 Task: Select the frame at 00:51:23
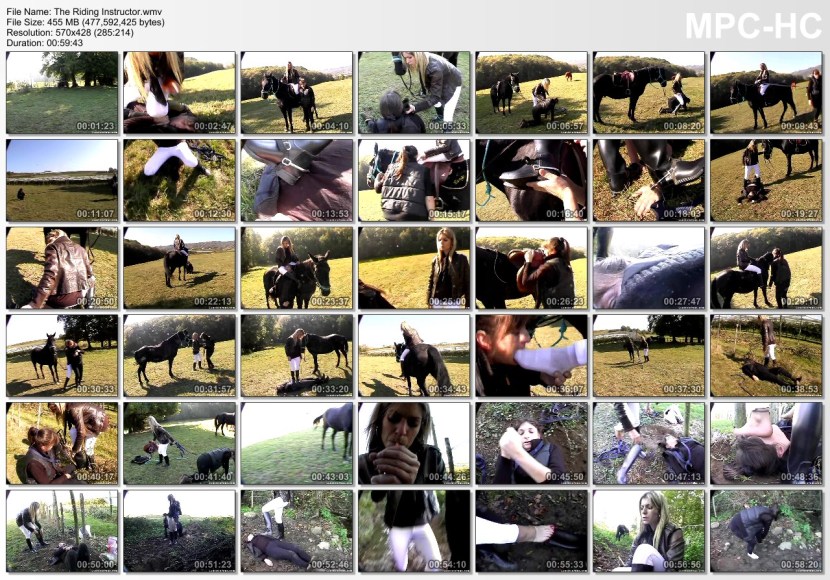[179, 531]
